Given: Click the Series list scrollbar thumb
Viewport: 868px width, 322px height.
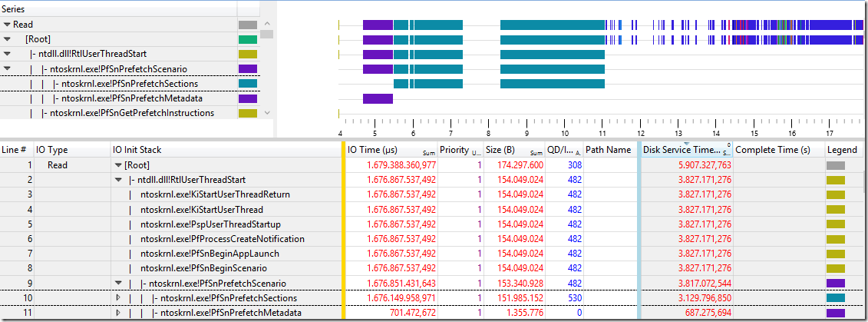Looking at the screenshot, I should coord(267,35).
